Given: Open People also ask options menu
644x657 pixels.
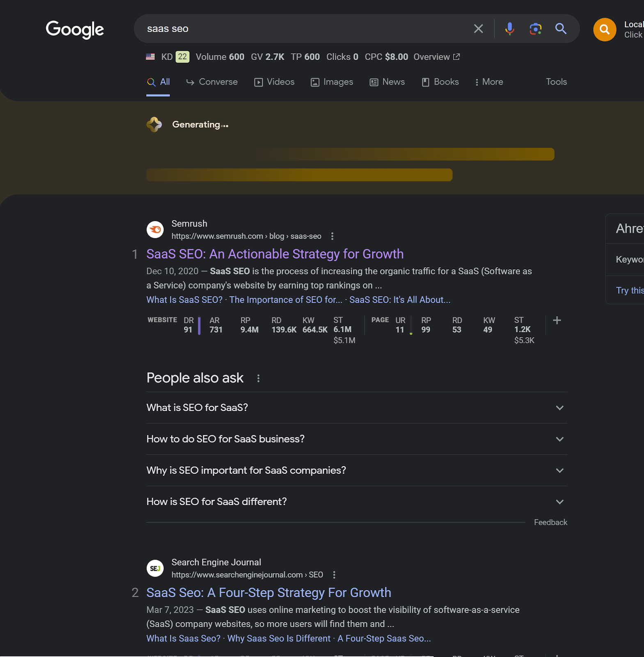Looking at the screenshot, I should click(258, 378).
